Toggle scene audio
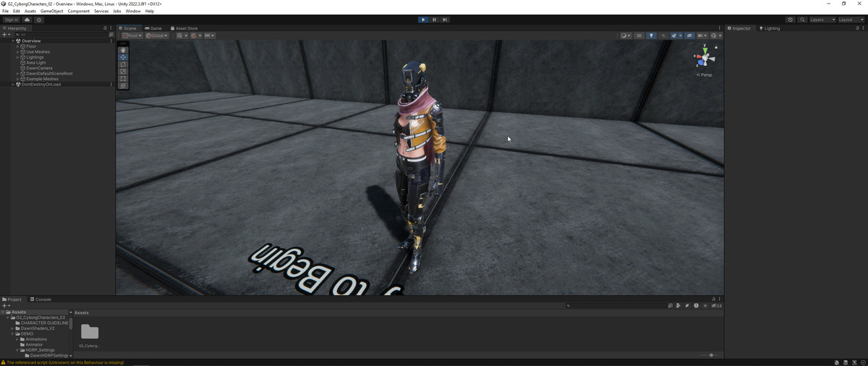Viewport: 868px width, 366px height. 663,35
